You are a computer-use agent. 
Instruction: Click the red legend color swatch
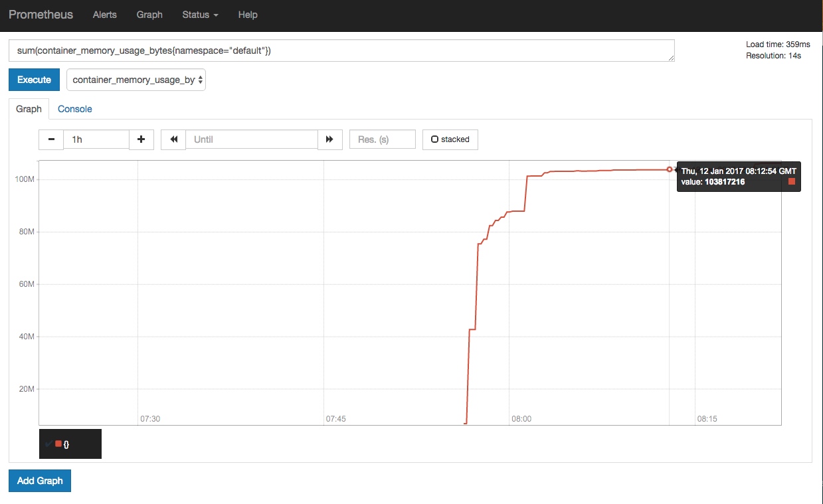(x=58, y=443)
